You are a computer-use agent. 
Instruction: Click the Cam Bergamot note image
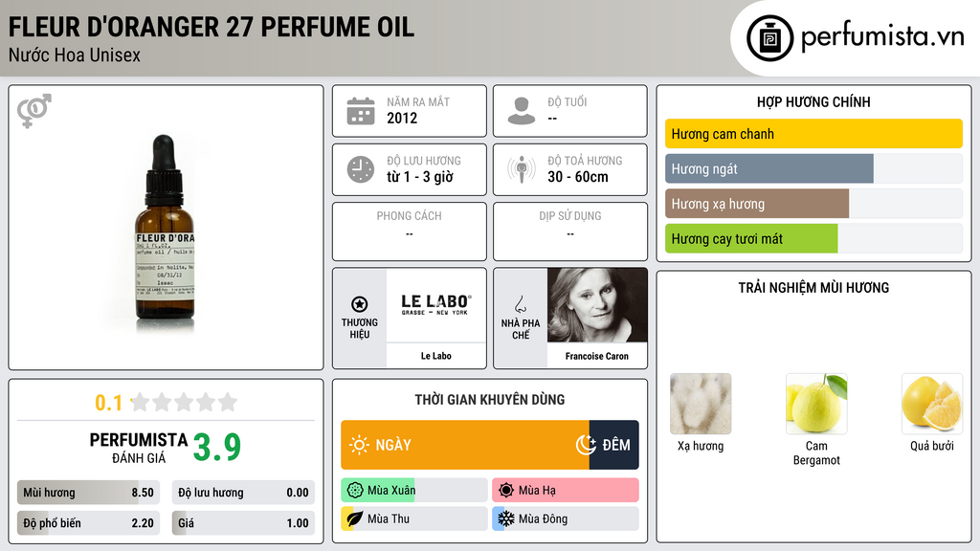click(x=816, y=404)
